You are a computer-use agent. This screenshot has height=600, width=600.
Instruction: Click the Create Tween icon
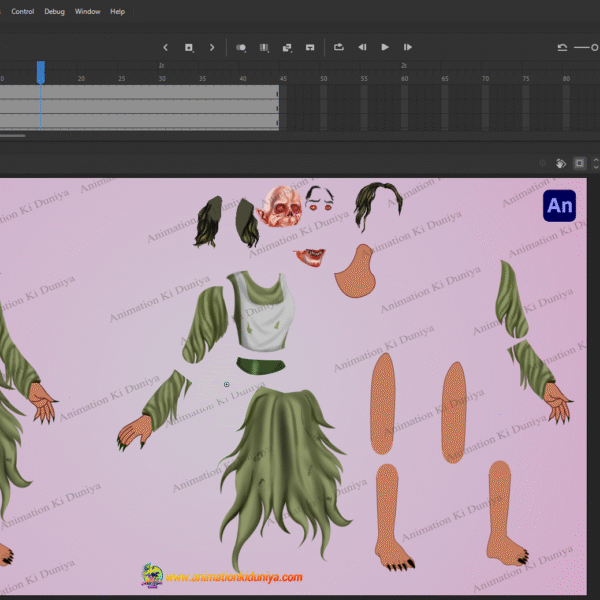pyautogui.click(x=287, y=47)
